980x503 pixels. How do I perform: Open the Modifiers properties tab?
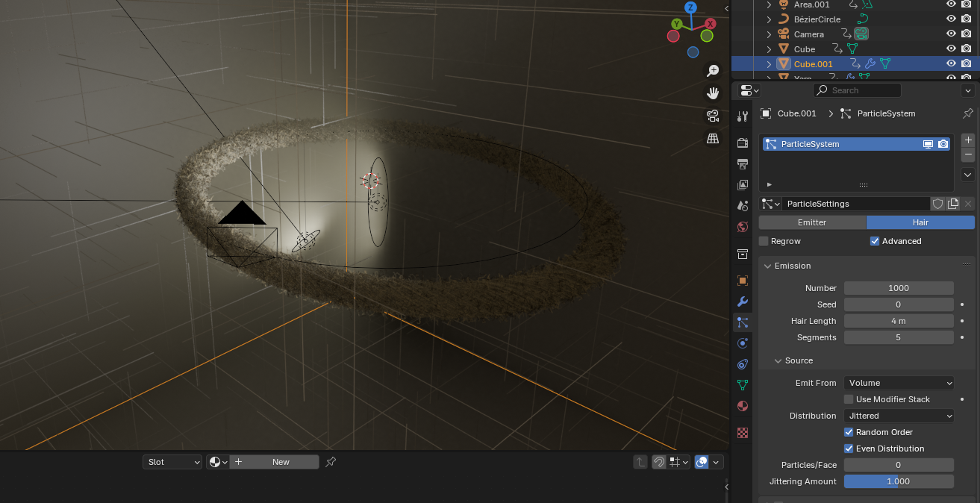point(742,302)
